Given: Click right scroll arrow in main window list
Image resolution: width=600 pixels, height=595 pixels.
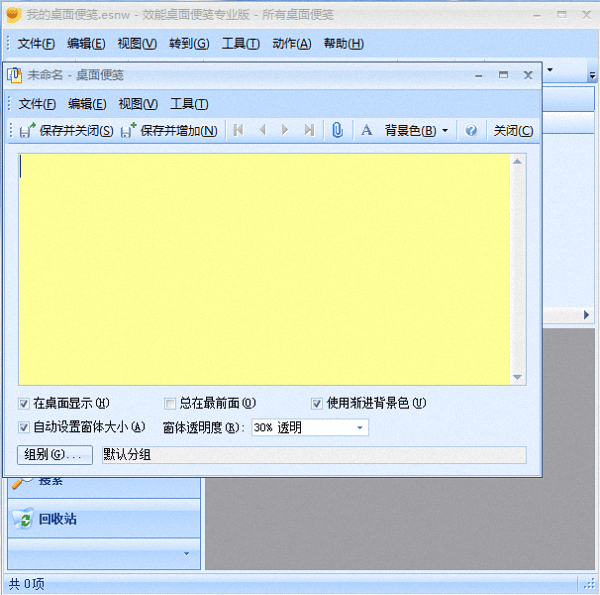Looking at the screenshot, I should pos(586,315).
